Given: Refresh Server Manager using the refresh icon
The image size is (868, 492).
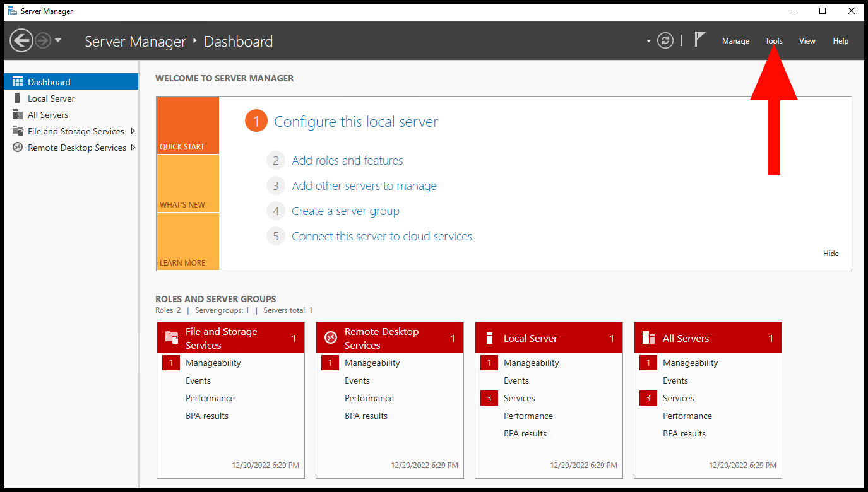Looking at the screenshot, I should click(665, 40).
